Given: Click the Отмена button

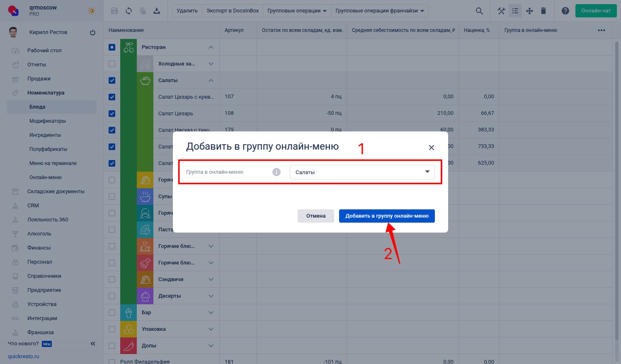Looking at the screenshot, I should pyautogui.click(x=316, y=216).
